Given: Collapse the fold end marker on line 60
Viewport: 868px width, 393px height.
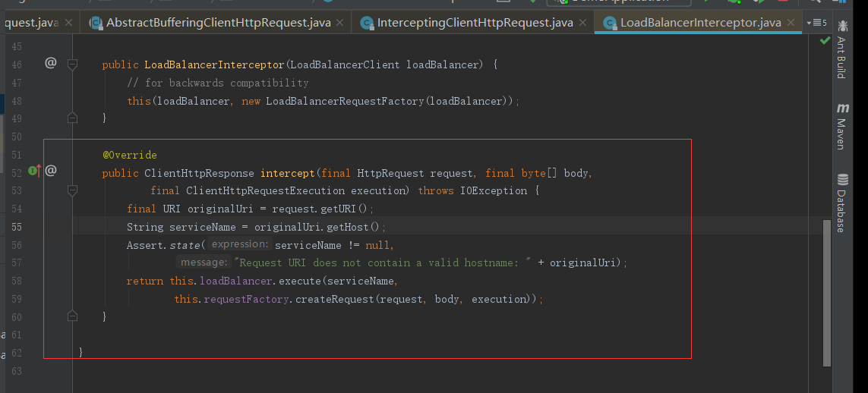Looking at the screenshot, I should (x=72, y=316).
